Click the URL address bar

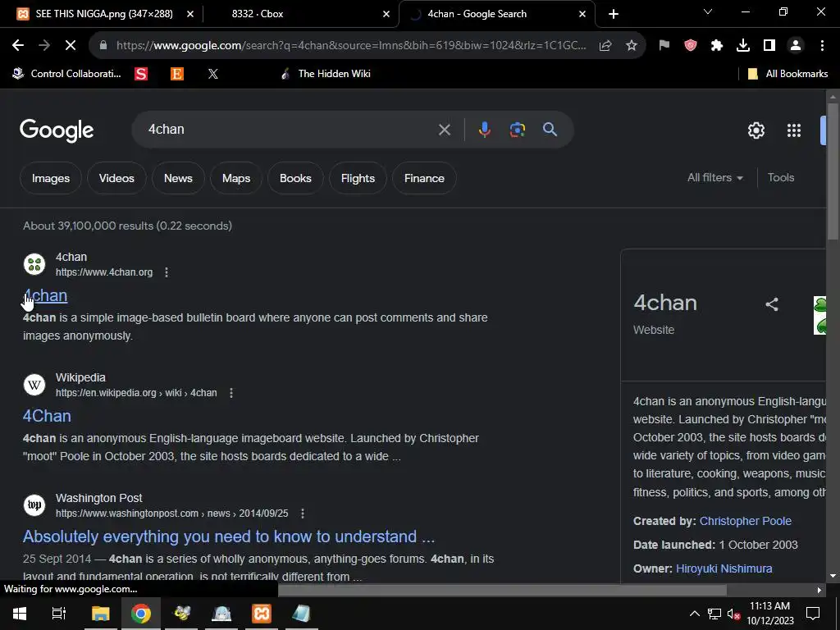pos(351,46)
